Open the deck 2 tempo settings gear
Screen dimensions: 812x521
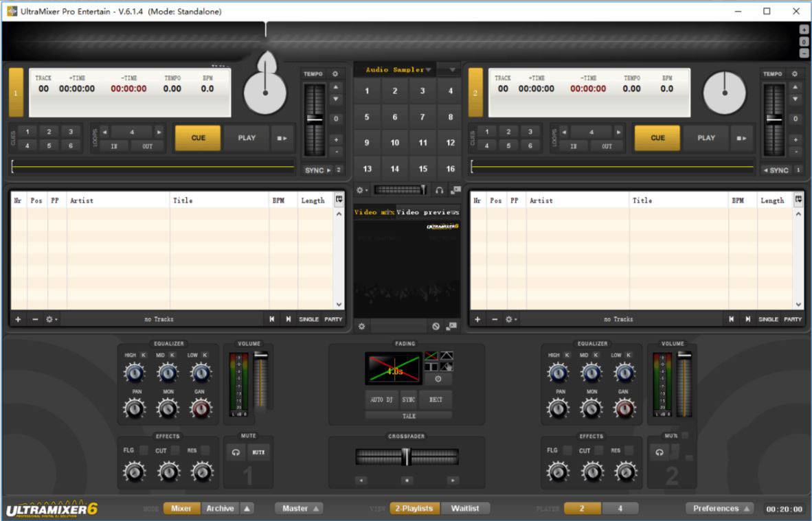[x=794, y=74]
